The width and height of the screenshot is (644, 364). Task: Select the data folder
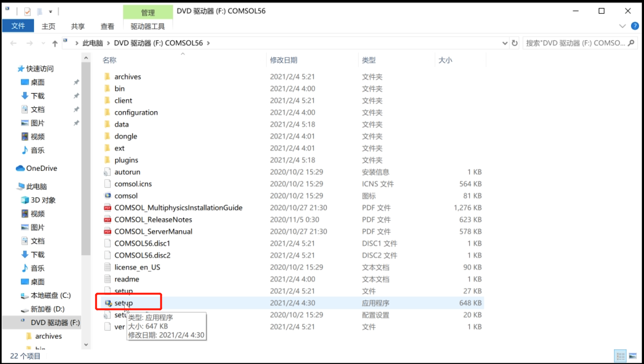point(121,124)
